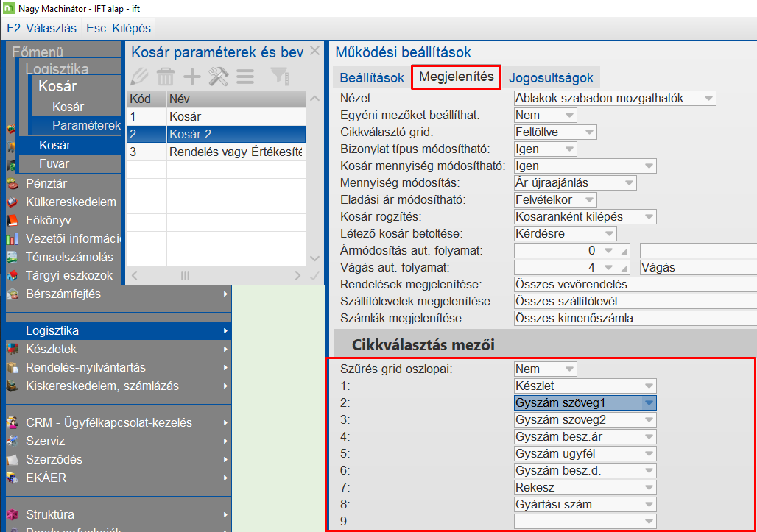The height and width of the screenshot is (532, 757).
Task: Expand the Gyszám szöveg1 column dropdown
Action: 585,402
